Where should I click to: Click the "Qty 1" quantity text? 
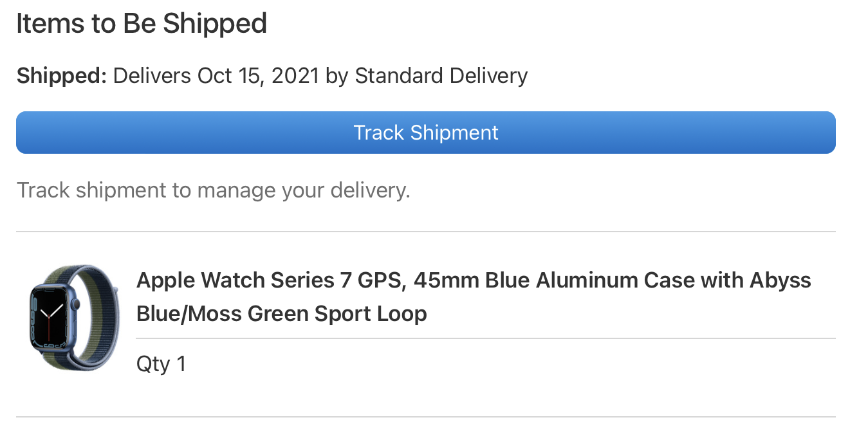point(161,364)
